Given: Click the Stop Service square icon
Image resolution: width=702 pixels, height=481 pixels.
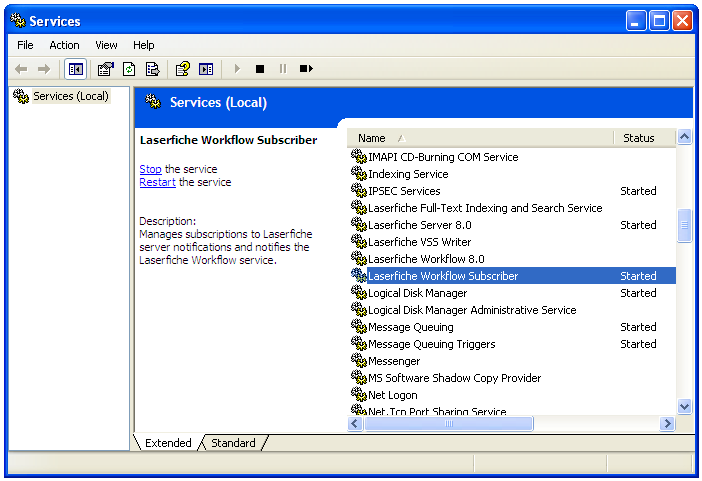Looking at the screenshot, I should [260, 69].
